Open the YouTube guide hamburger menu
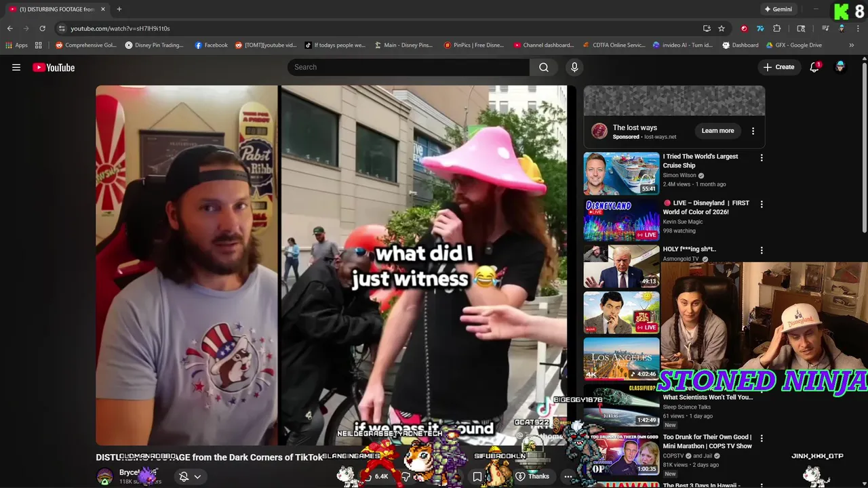 16,67
